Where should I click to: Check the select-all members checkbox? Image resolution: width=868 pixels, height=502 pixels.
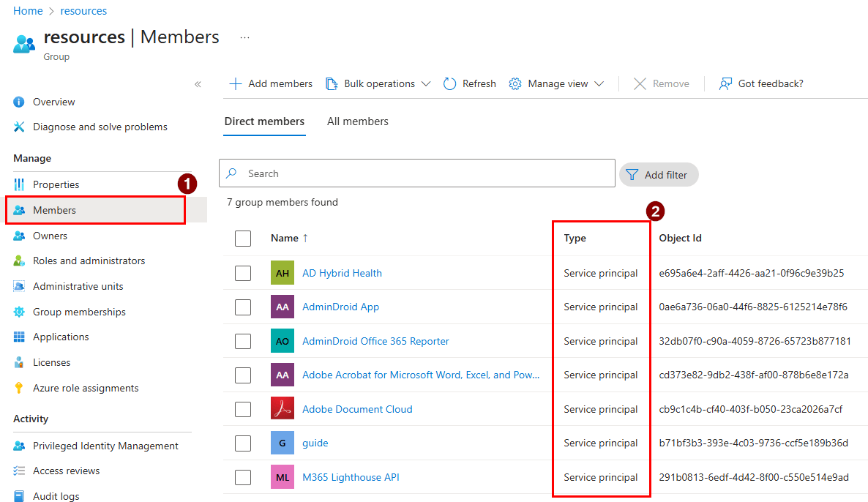pos(243,238)
